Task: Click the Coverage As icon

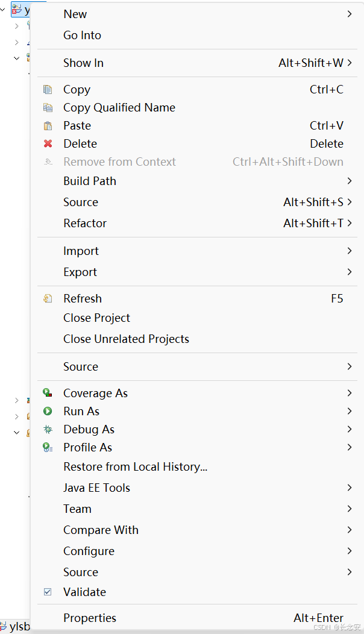Action: click(x=48, y=393)
